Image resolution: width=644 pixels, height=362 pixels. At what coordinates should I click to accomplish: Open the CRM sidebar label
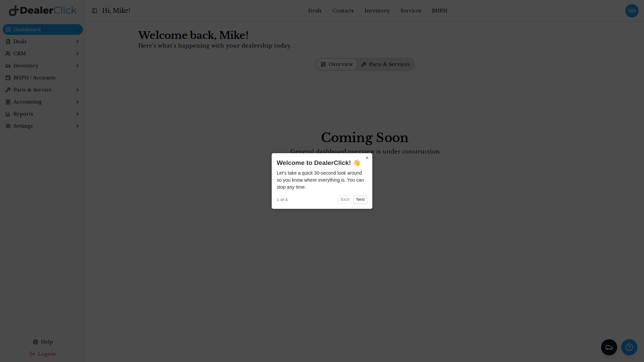tap(19, 54)
